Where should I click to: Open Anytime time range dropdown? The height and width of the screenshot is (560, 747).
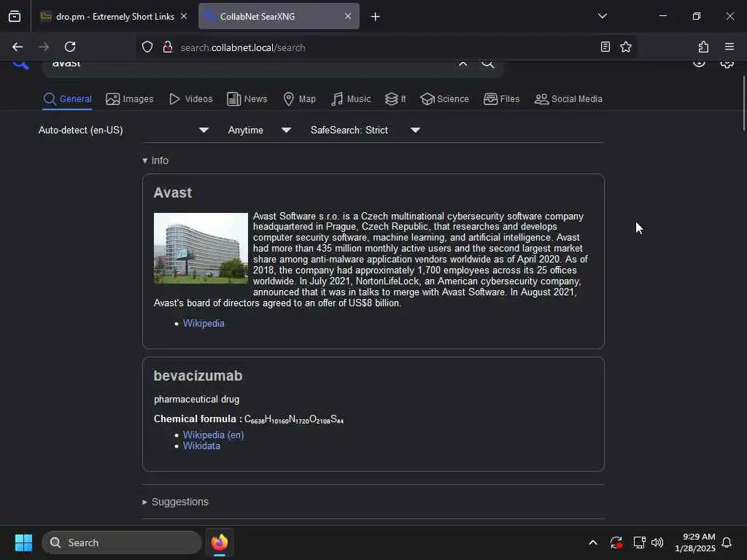point(260,130)
